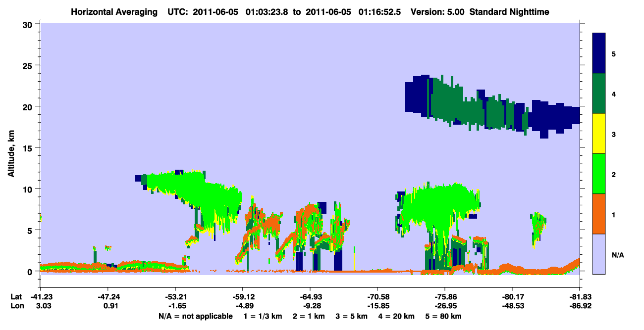Click latitude value -81.83
Viewport: 644px width, 330px height.
pyautogui.click(x=580, y=296)
